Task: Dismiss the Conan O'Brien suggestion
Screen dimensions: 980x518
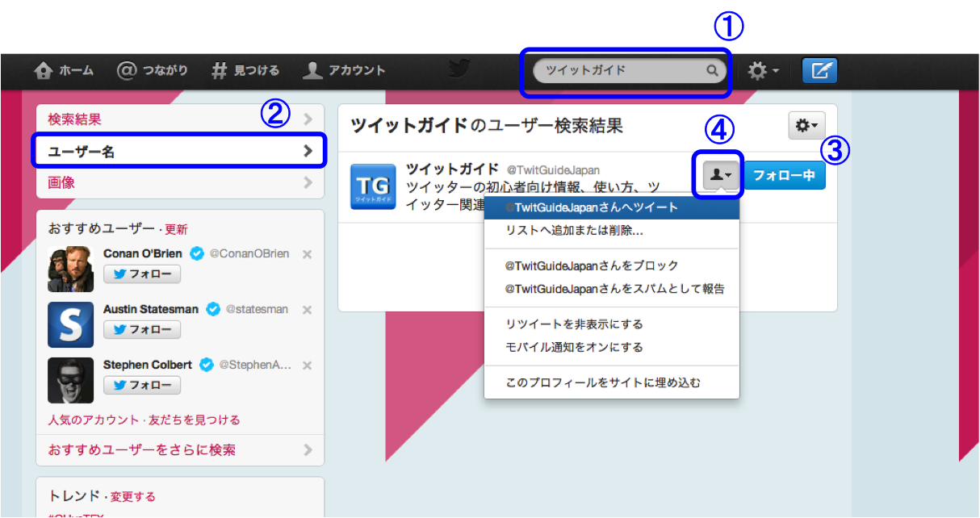Action: point(307,254)
